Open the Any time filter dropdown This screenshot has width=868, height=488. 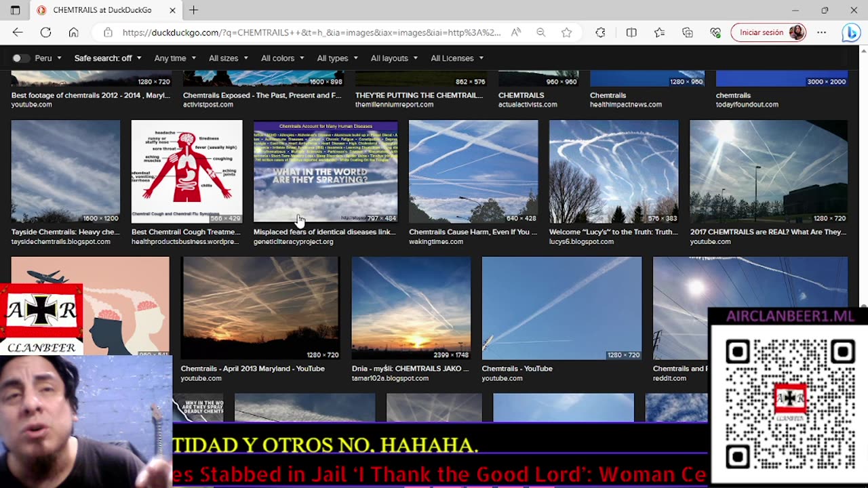[175, 58]
